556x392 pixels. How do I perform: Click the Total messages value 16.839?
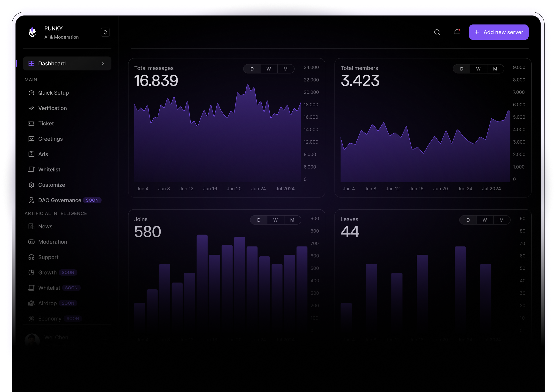click(x=156, y=81)
